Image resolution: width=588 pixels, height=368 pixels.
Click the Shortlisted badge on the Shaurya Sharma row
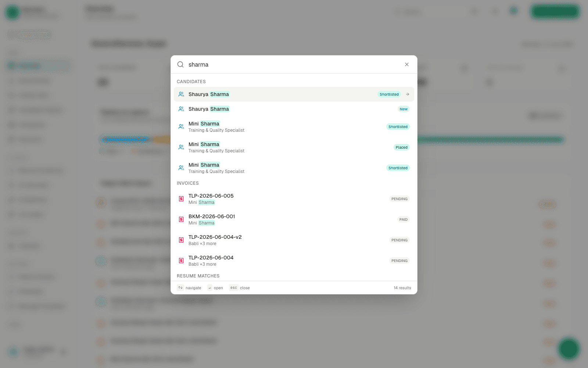tap(389, 94)
